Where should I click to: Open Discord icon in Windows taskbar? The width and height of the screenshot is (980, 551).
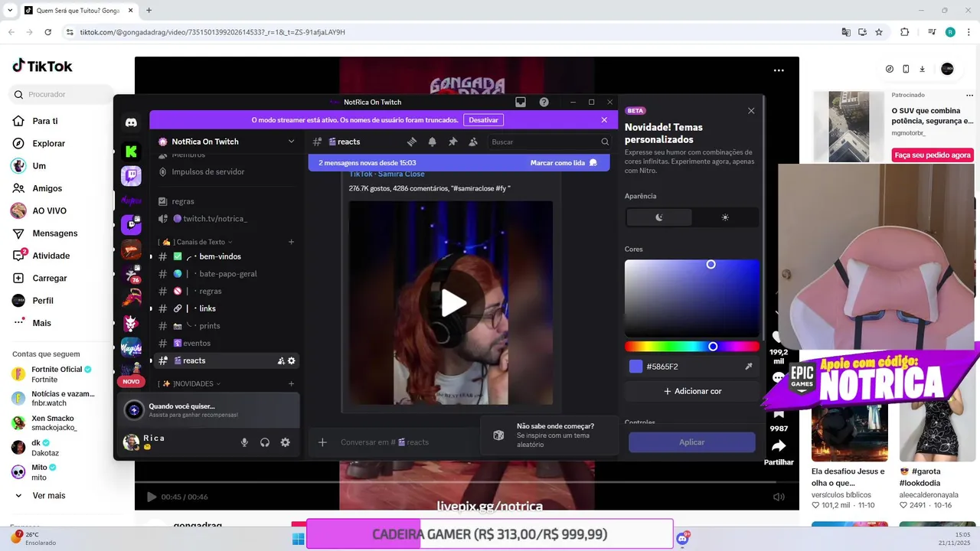[682, 539]
